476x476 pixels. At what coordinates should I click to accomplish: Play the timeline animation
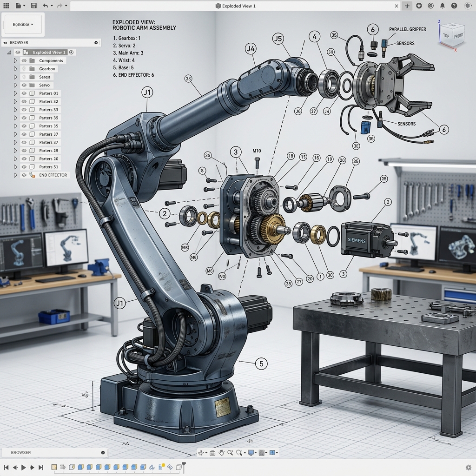tap(23, 467)
